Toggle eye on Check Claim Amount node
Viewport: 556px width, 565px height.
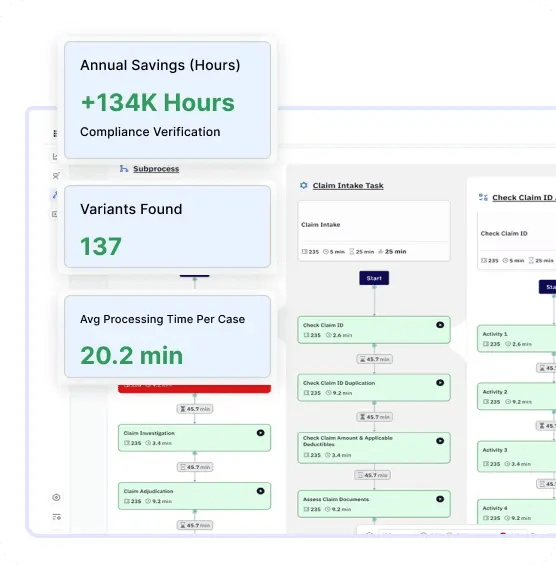[x=440, y=441]
